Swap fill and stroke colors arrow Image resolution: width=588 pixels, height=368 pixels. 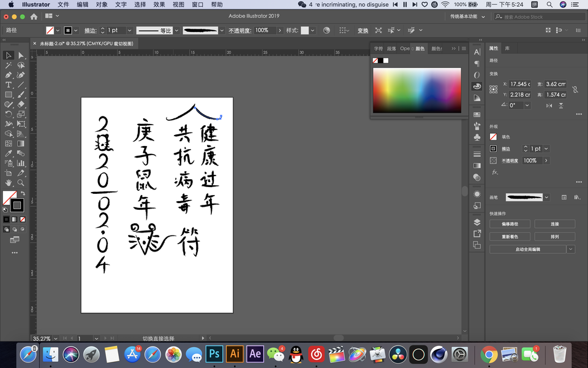tap(23, 193)
